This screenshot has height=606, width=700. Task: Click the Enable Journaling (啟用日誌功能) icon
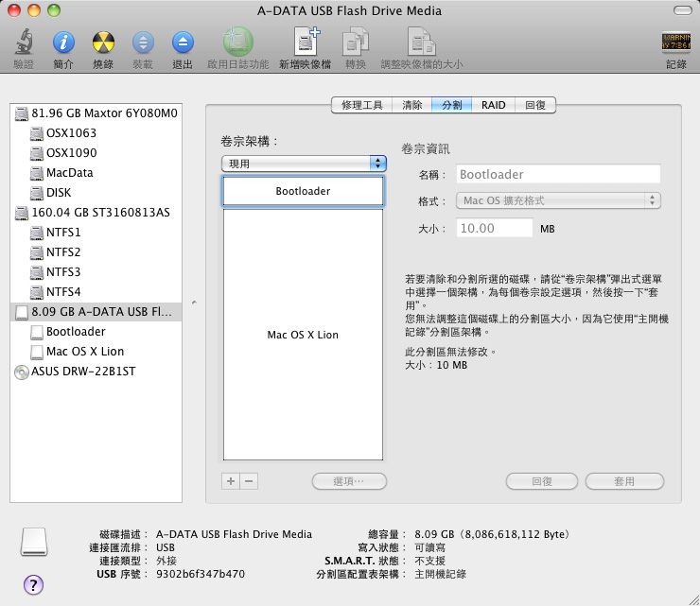click(x=238, y=42)
